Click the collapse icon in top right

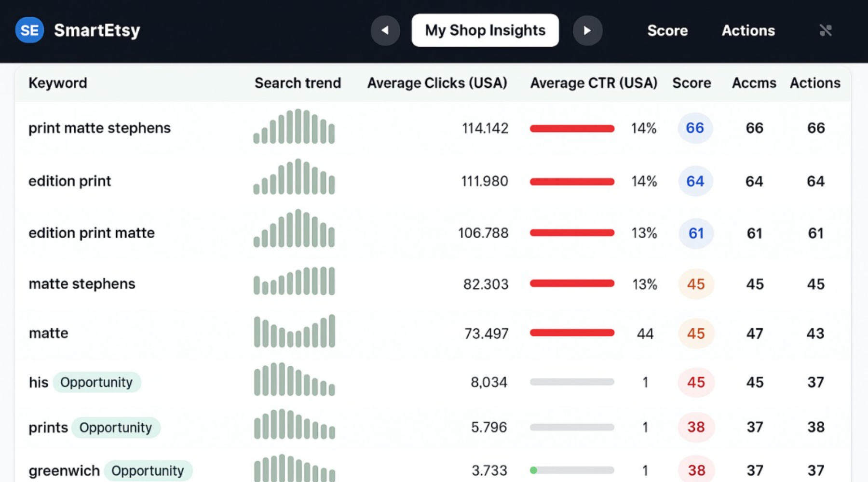(x=825, y=30)
